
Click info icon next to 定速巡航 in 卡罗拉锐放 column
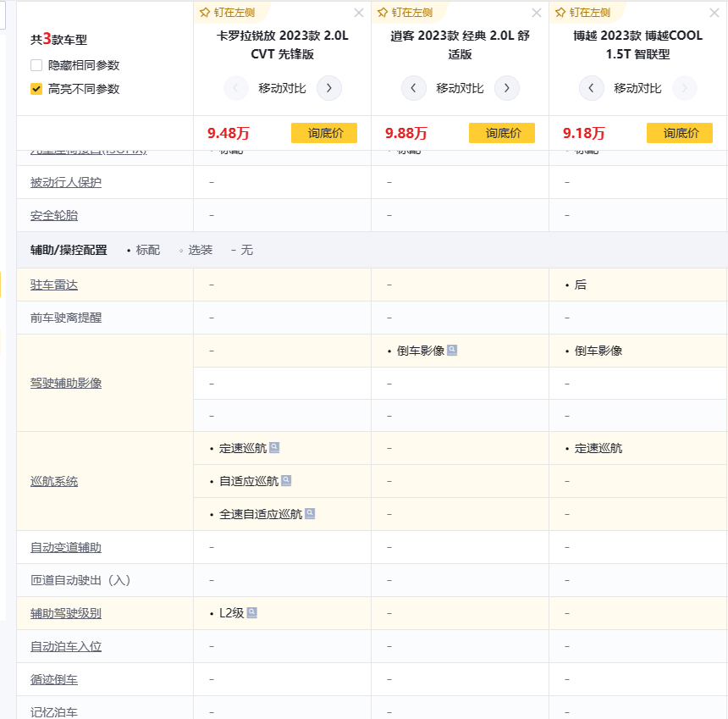coord(274,448)
